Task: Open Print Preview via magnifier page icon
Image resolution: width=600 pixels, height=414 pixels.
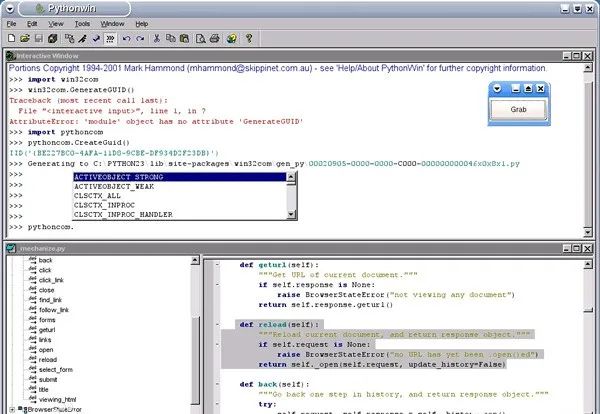Action: tap(201, 38)
